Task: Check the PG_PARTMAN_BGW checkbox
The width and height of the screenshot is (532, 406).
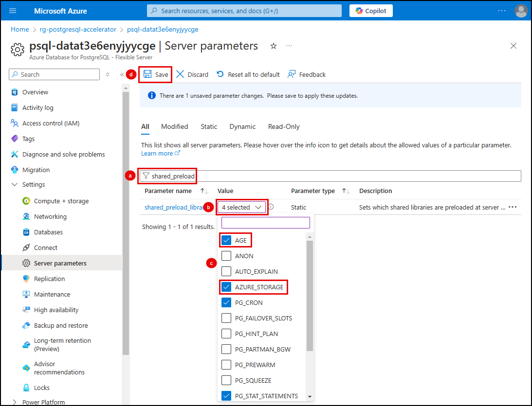Action: 226,350
